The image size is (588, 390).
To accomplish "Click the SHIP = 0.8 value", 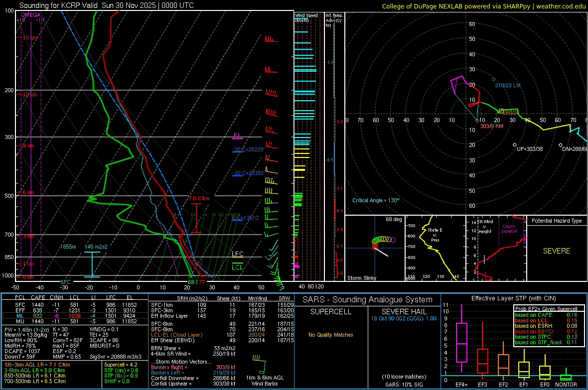I will (x=117, y=381).
